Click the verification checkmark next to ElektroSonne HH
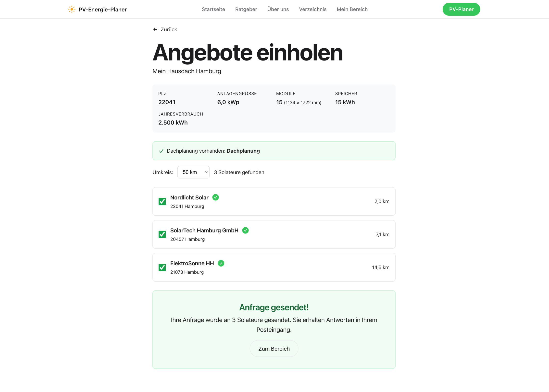The height and width of the screenshot is (392, 549). 221,263
